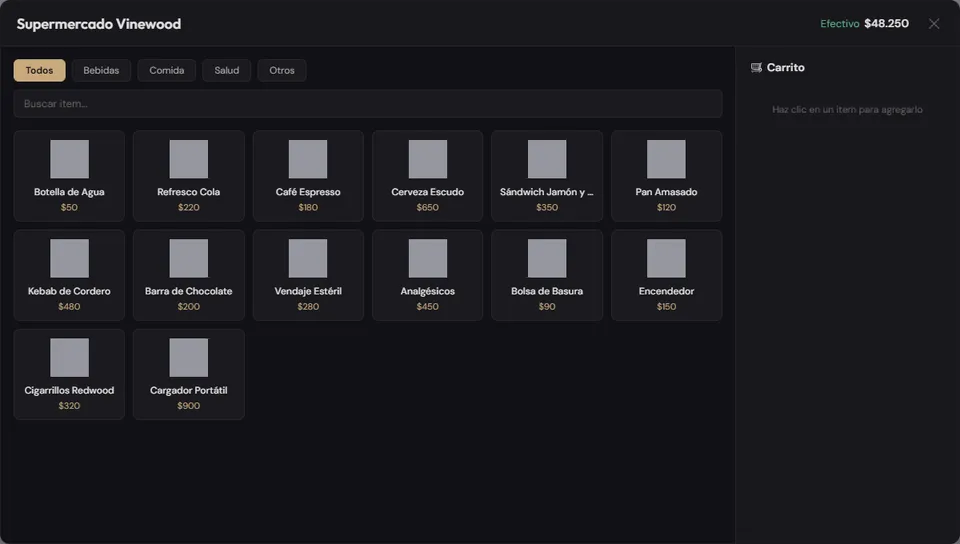Choose the Encendedor item image
The width and height of the screenshot is (960, 544).
click(666, 258)
